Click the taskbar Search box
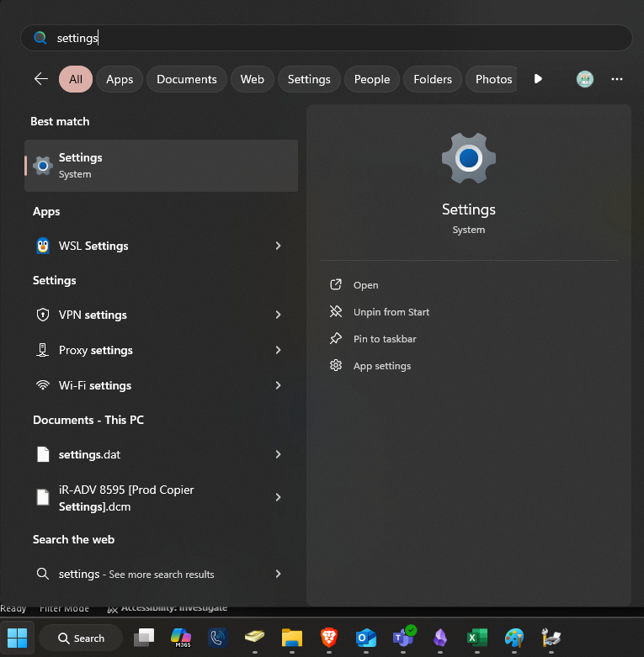This screenshot has height=657, width=644. (81, 638)
